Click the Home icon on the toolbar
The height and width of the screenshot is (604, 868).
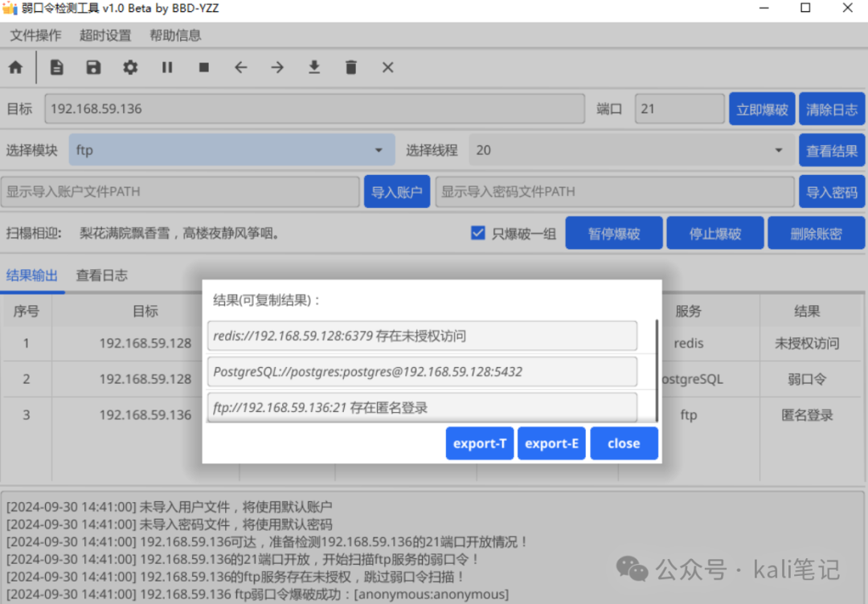[17, 67]
